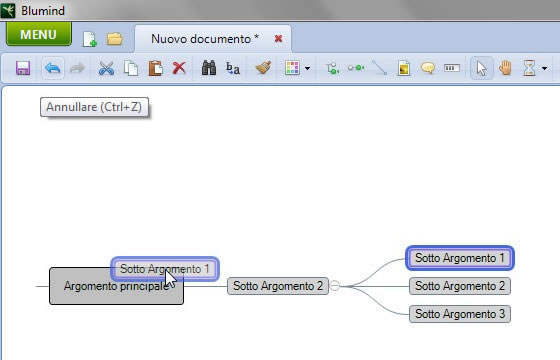Viewport: 560px width, 360px height.
Task: Select the arrow pointer mode tool
Action: 481,68
